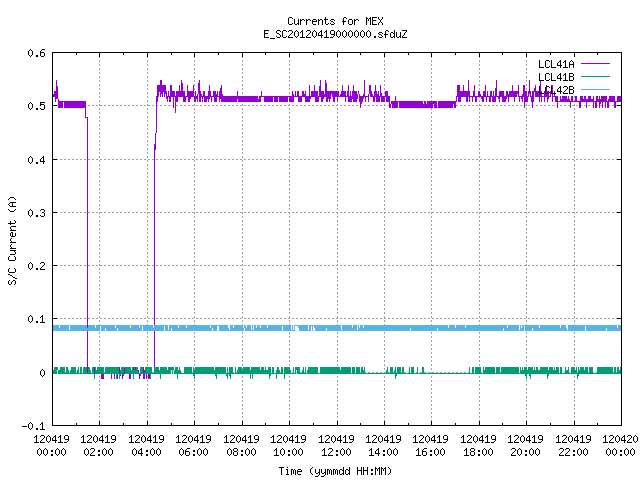Screen dimensions: 640x480
Task: Click the LCL42B legend label
Action: (556, 90)
